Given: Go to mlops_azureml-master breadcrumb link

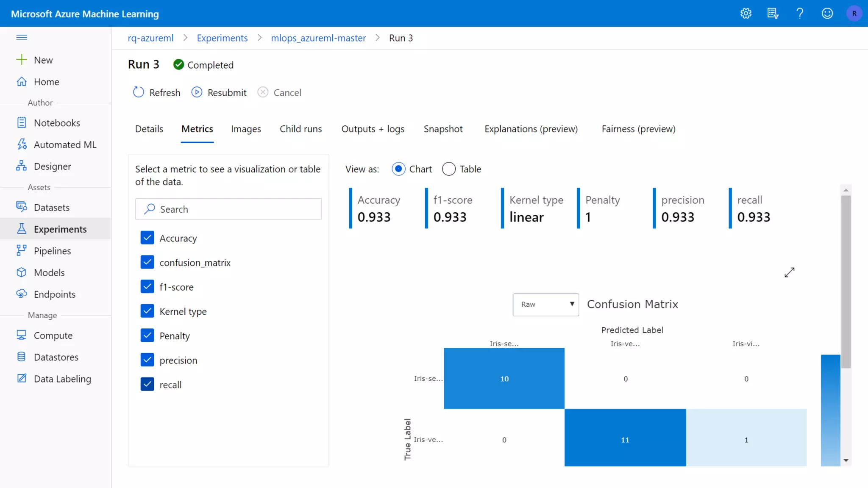Looking at the screenshot, I should click(318, 38).
